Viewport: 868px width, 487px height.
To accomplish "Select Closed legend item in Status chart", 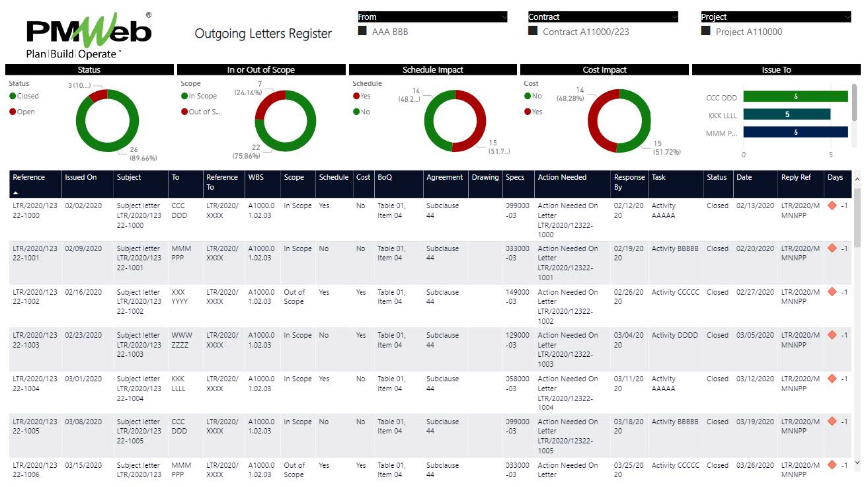I will click(24, 96).
